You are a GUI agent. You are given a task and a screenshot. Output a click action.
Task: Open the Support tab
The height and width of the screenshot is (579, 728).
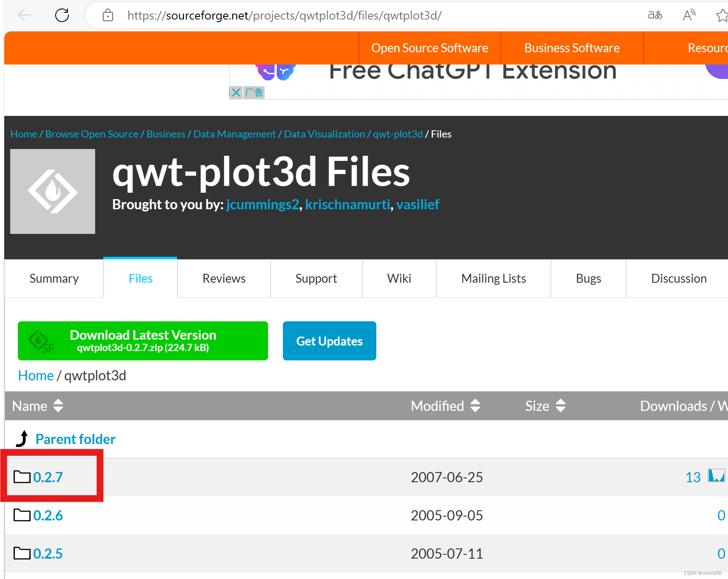[316, 278]
